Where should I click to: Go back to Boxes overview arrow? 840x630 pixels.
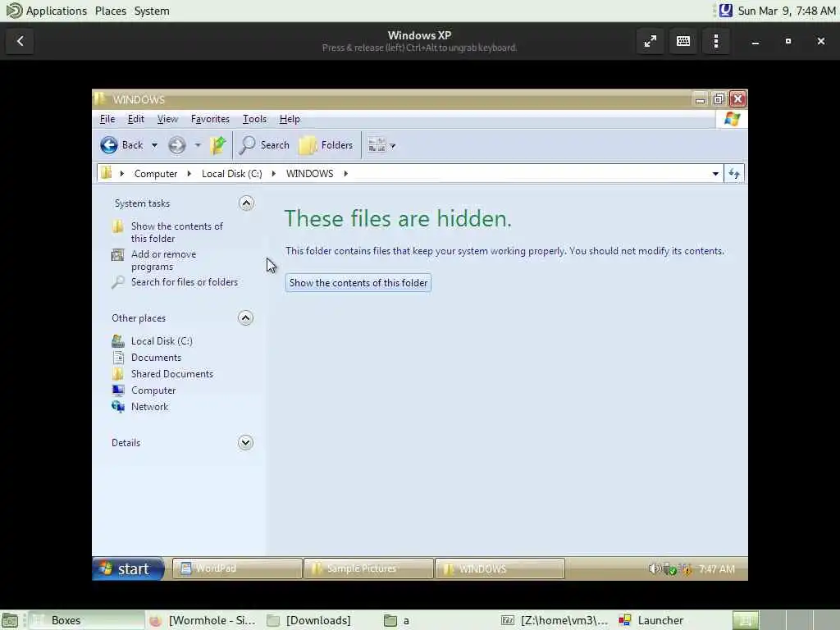tap(21, 41)
